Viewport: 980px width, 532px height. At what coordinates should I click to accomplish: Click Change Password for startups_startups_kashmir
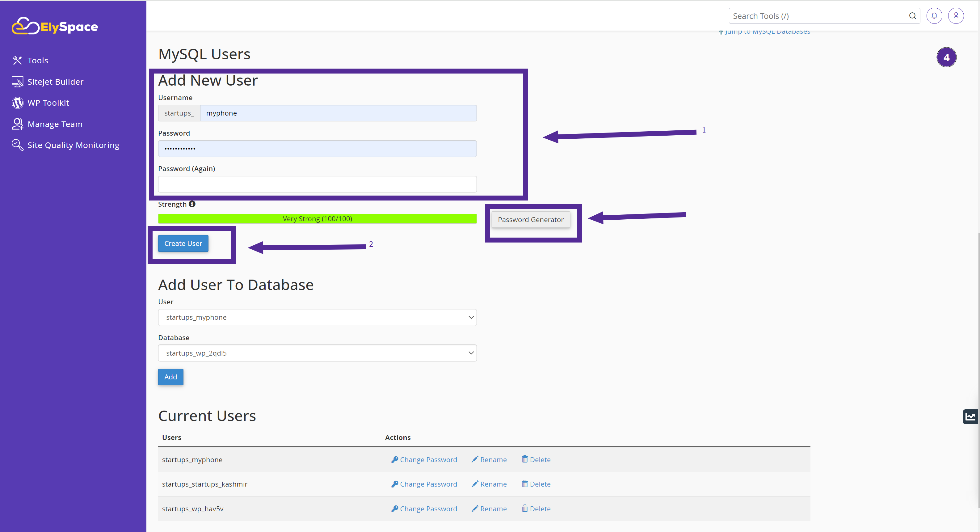click(x=423, y=483)
